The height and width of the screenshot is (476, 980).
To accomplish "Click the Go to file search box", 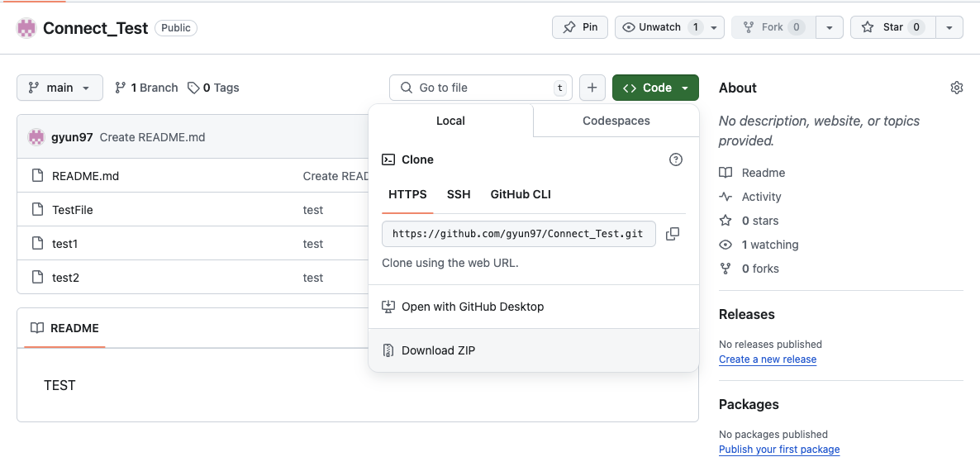I will pos(481,88).
